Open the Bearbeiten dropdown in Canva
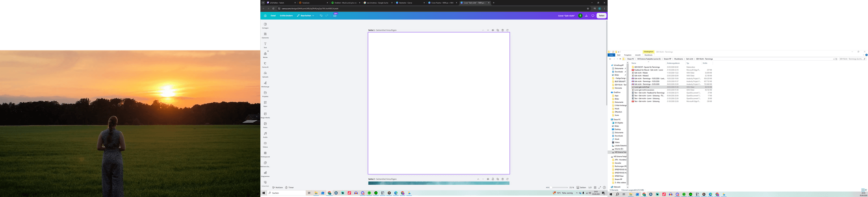Screen dimensions: 868x197 click(306, 16)
